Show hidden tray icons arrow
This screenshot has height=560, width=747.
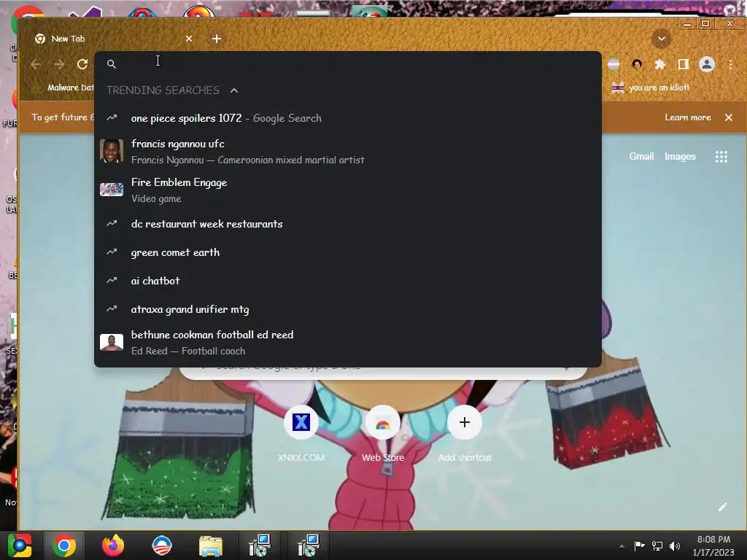pyautogui.click(x=622, y=546)
